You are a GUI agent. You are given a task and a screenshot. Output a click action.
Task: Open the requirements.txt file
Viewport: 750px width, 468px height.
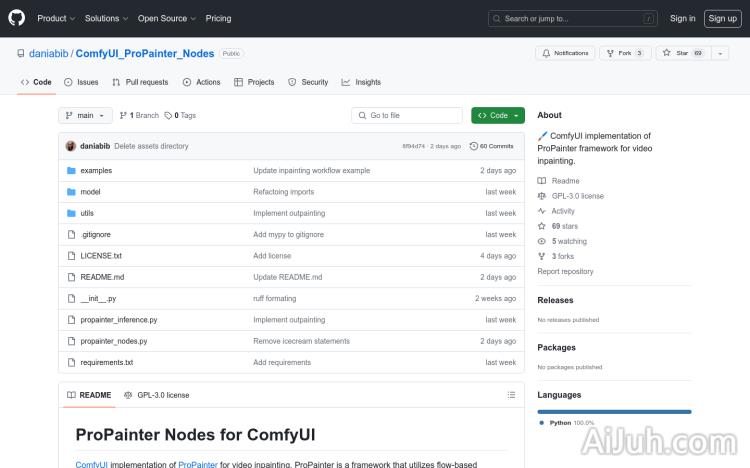pyautogui.click(x=107, y=362)
